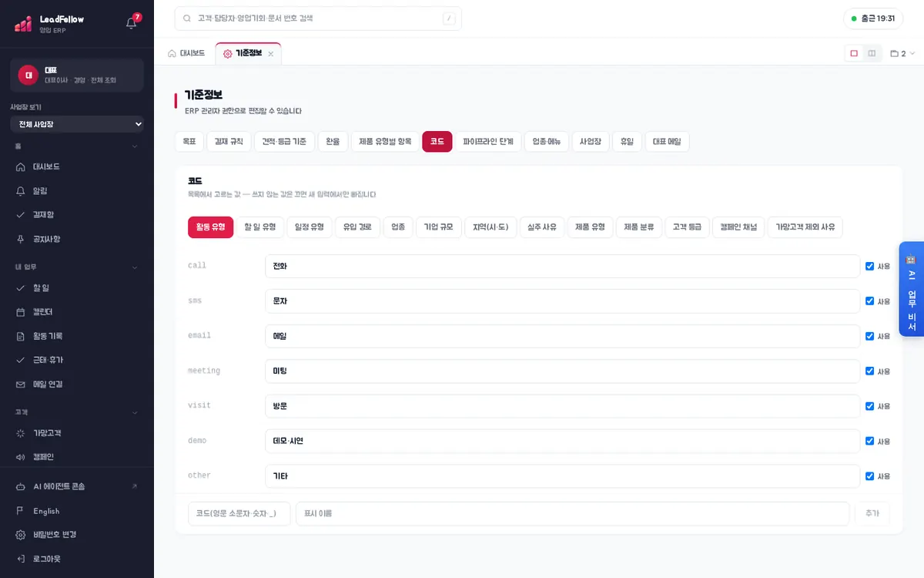This screenshot has width=924, height=578.
Task: Expand the folder count dropdown showing 2
Action: (902, 53)
